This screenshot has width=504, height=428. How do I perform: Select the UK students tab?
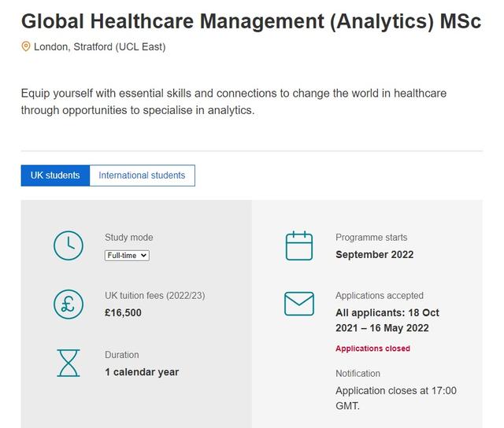point(55,175)
